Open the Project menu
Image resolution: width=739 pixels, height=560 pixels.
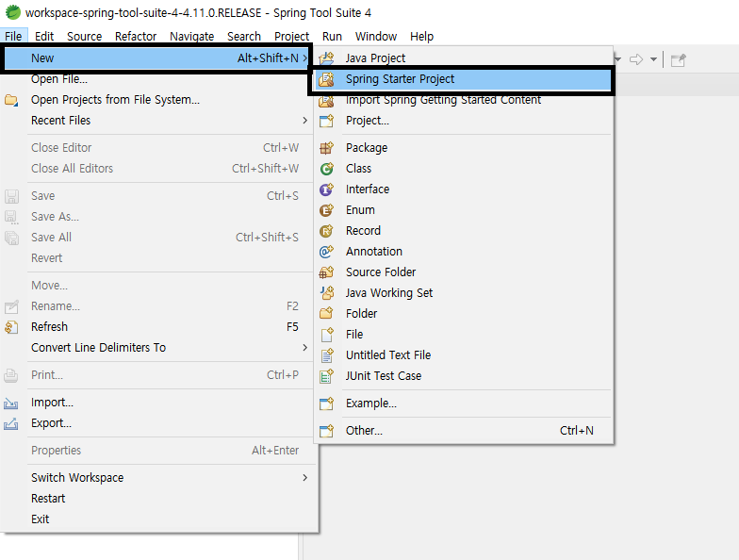[x=292, y=36]
